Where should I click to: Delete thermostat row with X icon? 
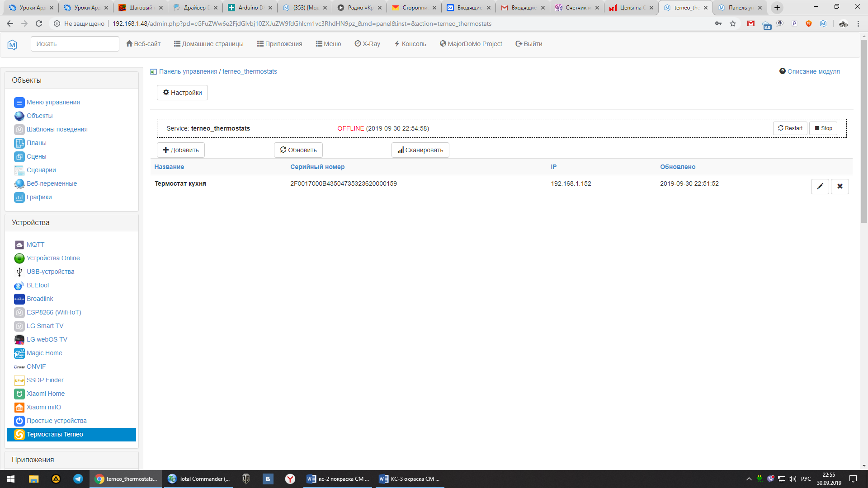[840, 186]
